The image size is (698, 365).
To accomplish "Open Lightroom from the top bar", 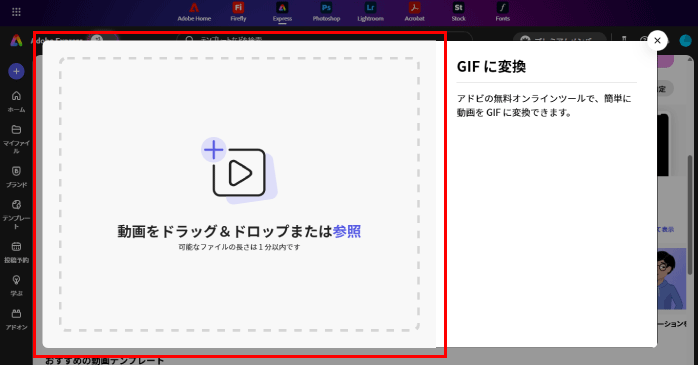I will 370,12.
